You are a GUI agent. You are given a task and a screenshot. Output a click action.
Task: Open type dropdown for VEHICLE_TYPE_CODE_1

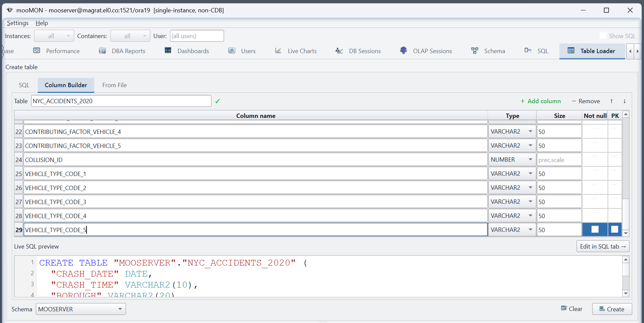point(512,174)
